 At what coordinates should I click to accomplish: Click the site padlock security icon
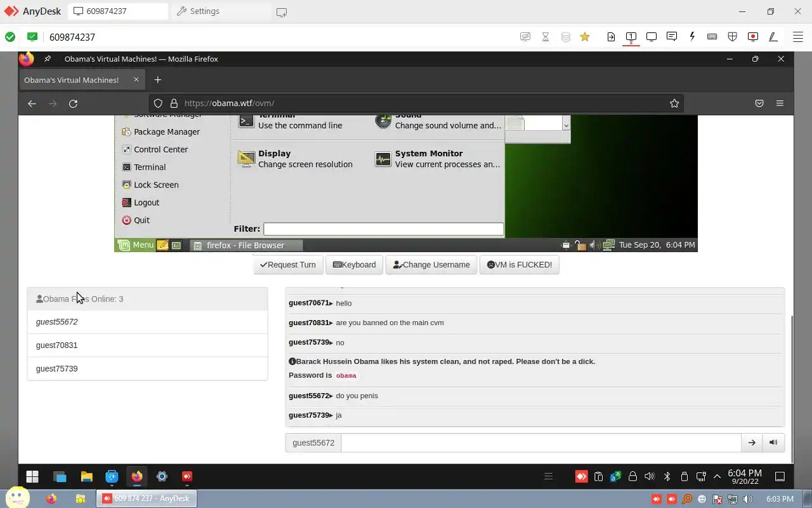[x=173, y=103]
